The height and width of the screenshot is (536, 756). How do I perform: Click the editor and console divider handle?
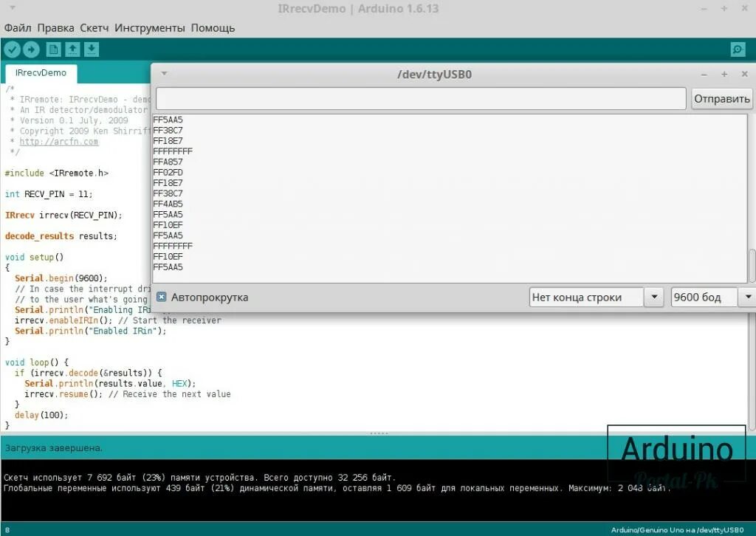coord(379,433)
